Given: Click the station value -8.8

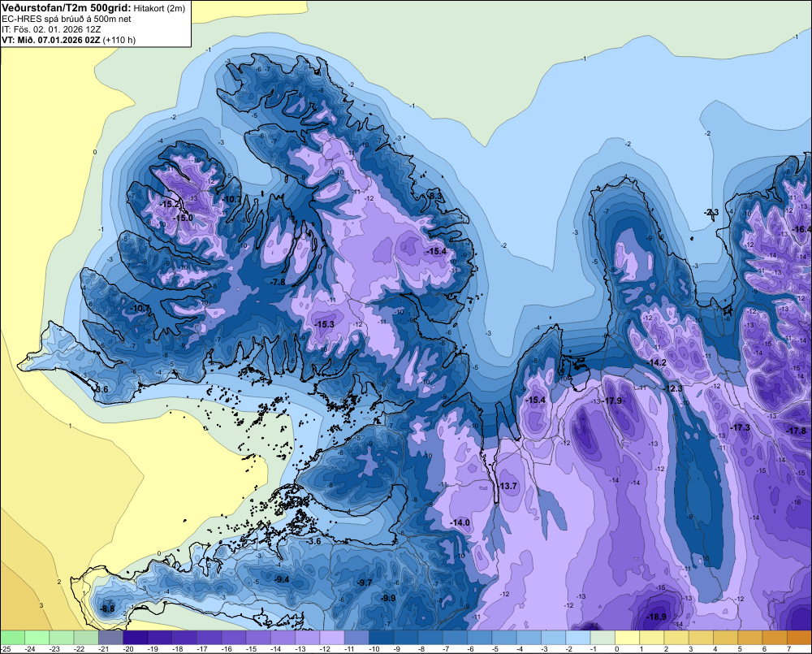Looking at the screenshot, I should 106,609.
